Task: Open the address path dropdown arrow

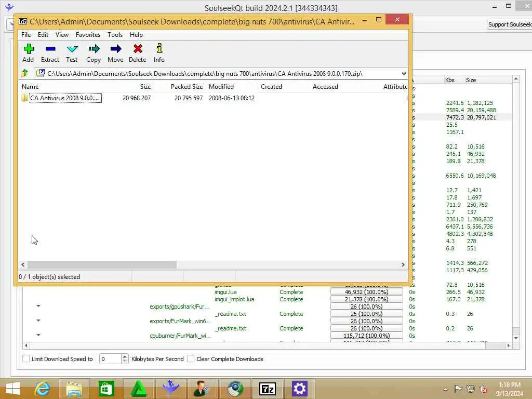Action: (403, 74)
